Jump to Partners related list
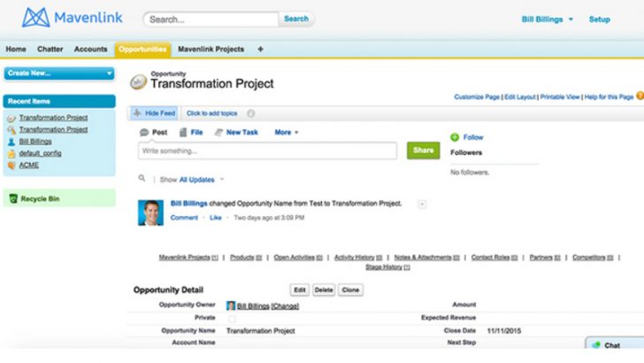The width and height of the screenshot is (644, 363). (545, 258)
